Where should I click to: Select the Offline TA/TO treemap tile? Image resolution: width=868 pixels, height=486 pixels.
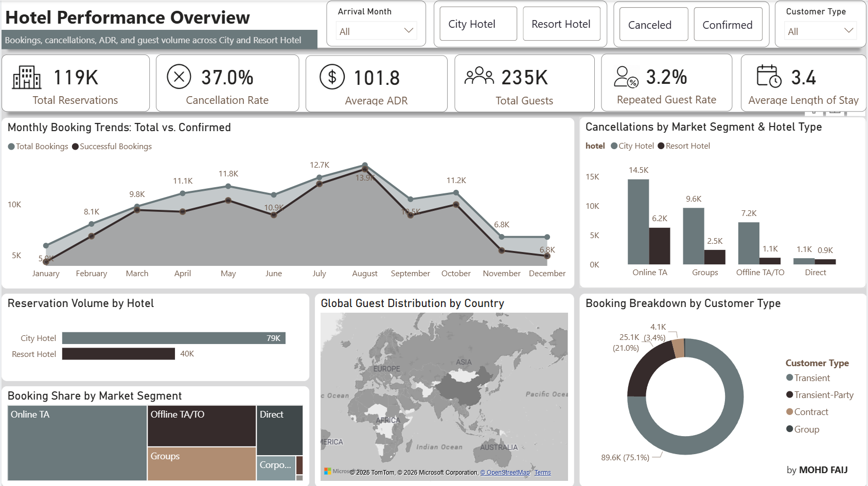(x=202, y=426)
